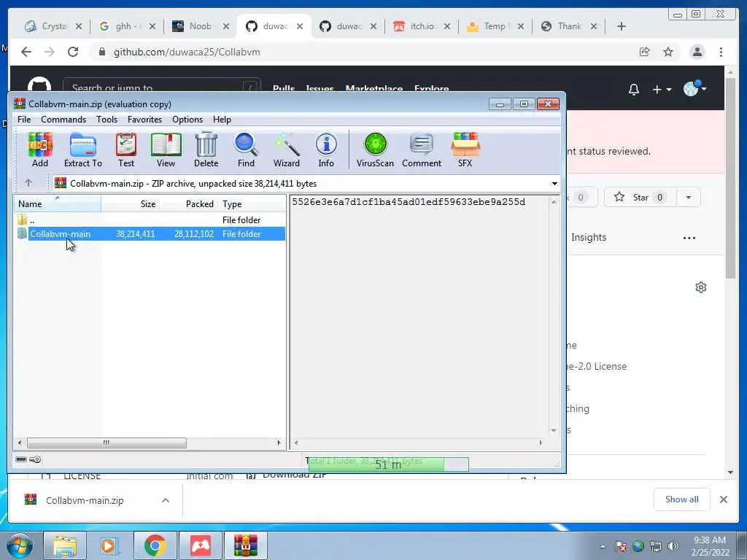This screenshot has width=747, height=560.
Task: Open Windows Explorer from the taskbar
Action: tap(65, 545)
